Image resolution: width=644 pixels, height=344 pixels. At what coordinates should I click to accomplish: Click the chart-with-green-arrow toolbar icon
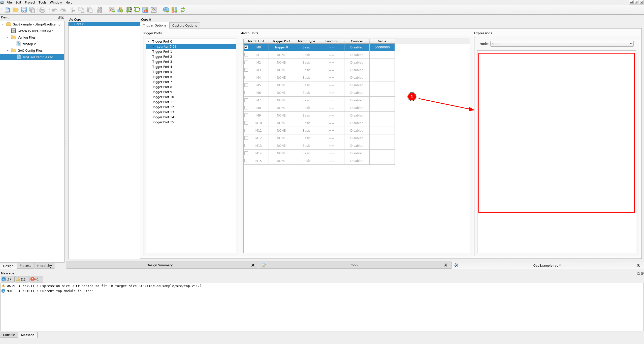pos(112,10)
